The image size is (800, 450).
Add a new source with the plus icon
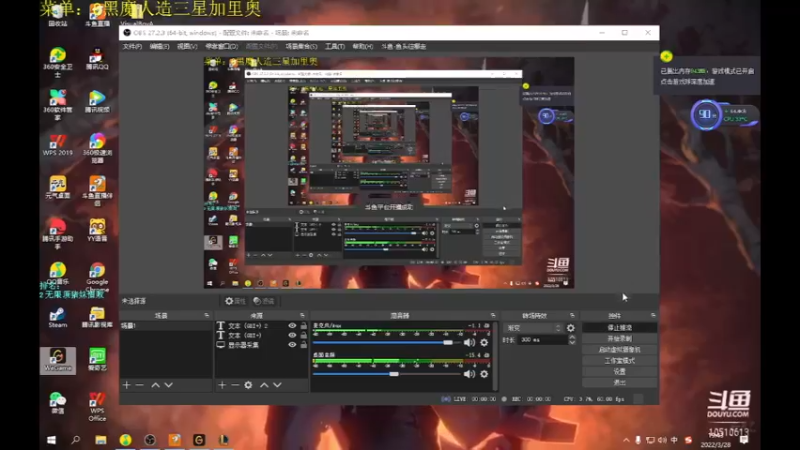click(x=222, y=385)
